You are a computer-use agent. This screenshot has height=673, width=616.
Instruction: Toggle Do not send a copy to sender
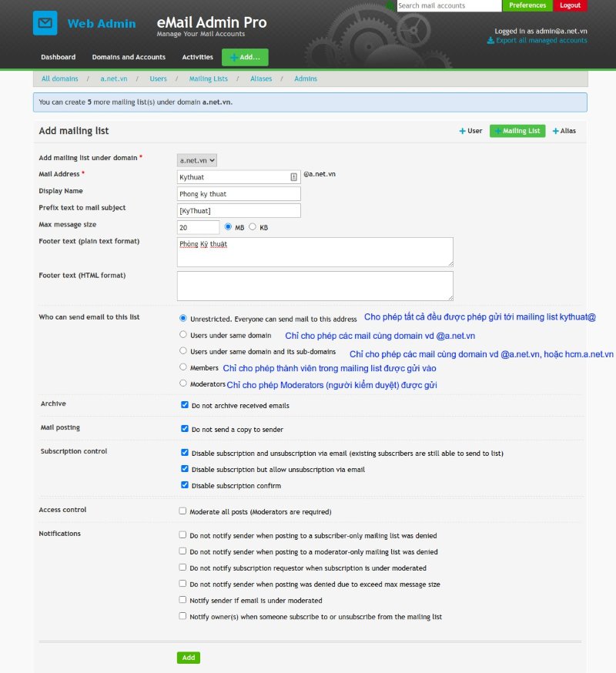click(185, 428)
